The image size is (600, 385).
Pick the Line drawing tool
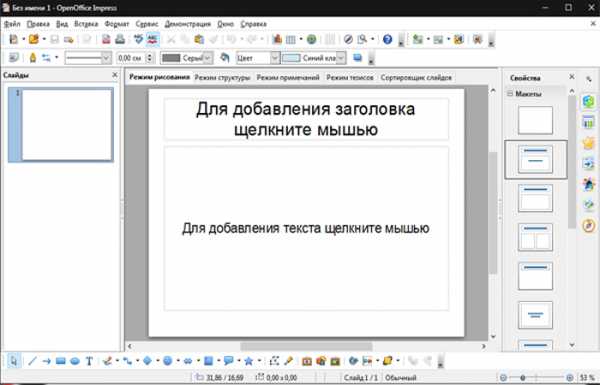pyautogui.click(x=33, y=361)
